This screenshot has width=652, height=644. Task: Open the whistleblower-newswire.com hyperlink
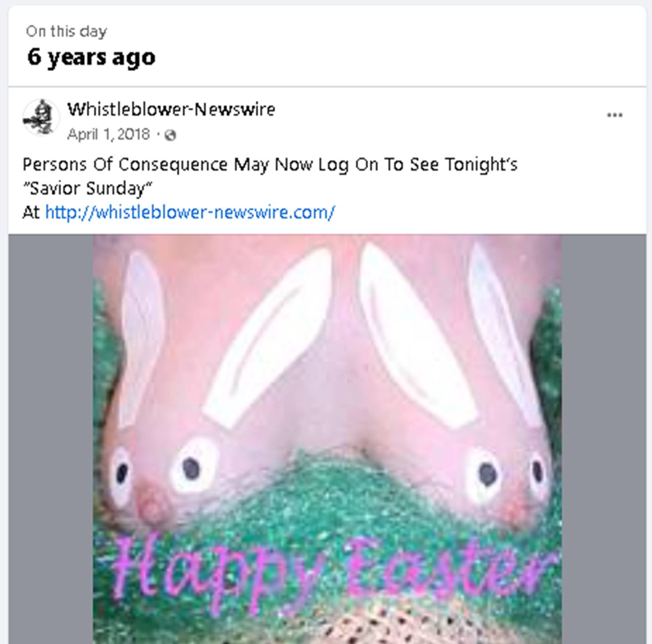(190, 212)
